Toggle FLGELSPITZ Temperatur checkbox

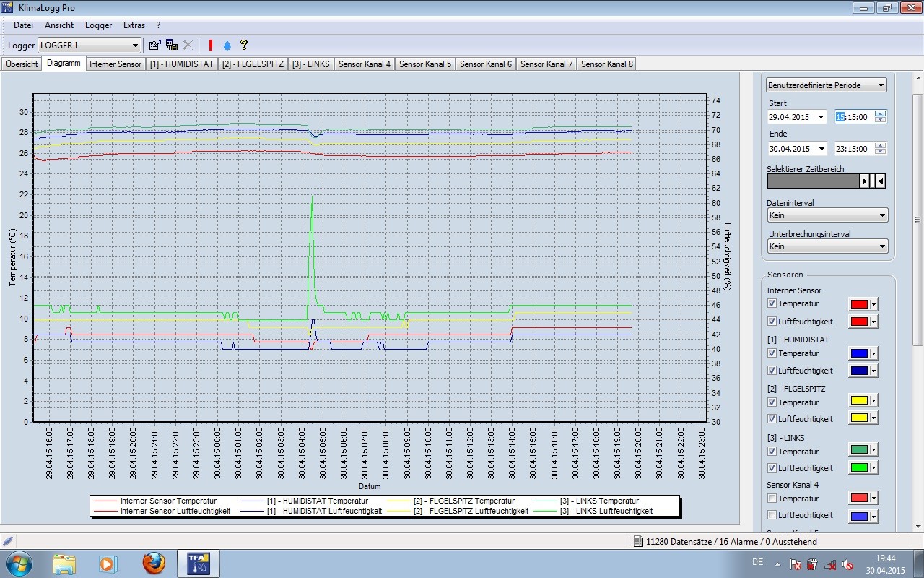click(772, 402)
